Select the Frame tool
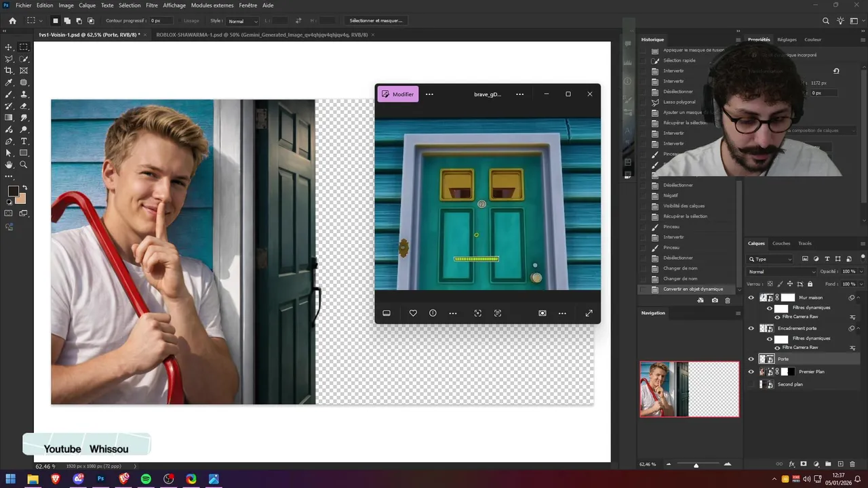The image size is (868, 488). (x=24, y=70)
